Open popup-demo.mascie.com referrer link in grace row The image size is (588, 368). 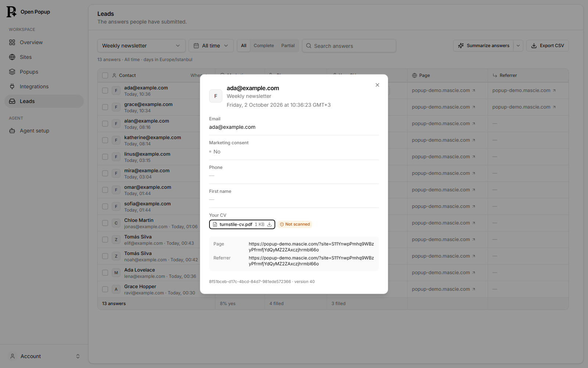point(524,107)
